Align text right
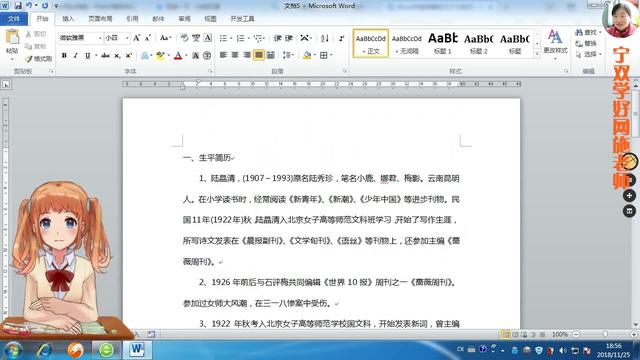The width and height of the screenshot is (640, 360). [x=247, y=55]
